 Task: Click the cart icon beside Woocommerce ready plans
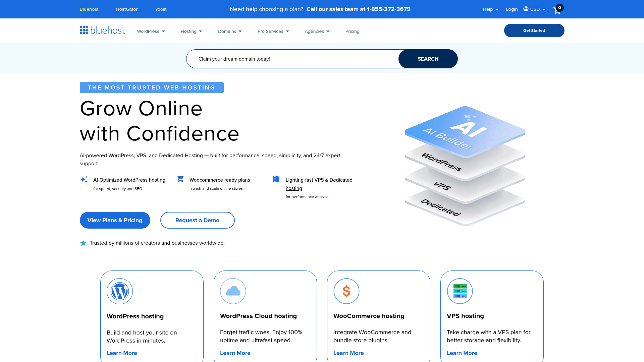click(180, 179)
